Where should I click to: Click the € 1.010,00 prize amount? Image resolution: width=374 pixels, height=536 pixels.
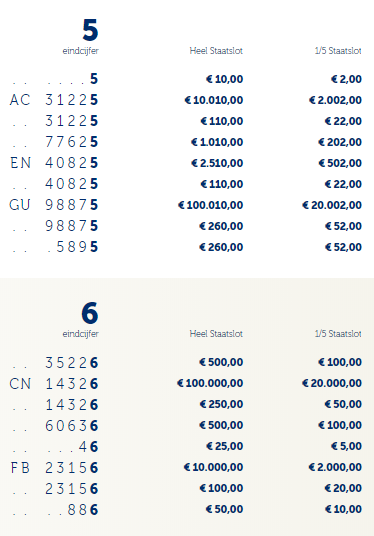tap(217, 142)
